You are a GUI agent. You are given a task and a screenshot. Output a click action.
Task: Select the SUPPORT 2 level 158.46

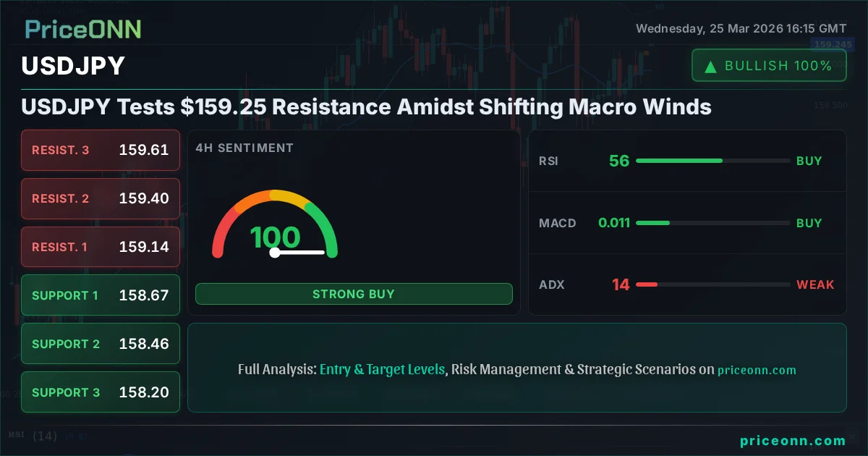pos(101,344)
